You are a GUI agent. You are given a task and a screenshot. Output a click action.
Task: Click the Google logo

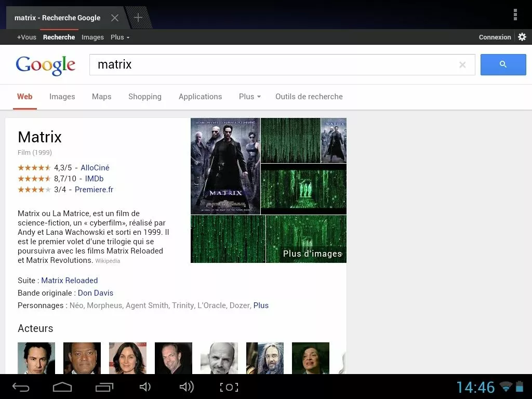pyautogui.click(x=46, y=65)
